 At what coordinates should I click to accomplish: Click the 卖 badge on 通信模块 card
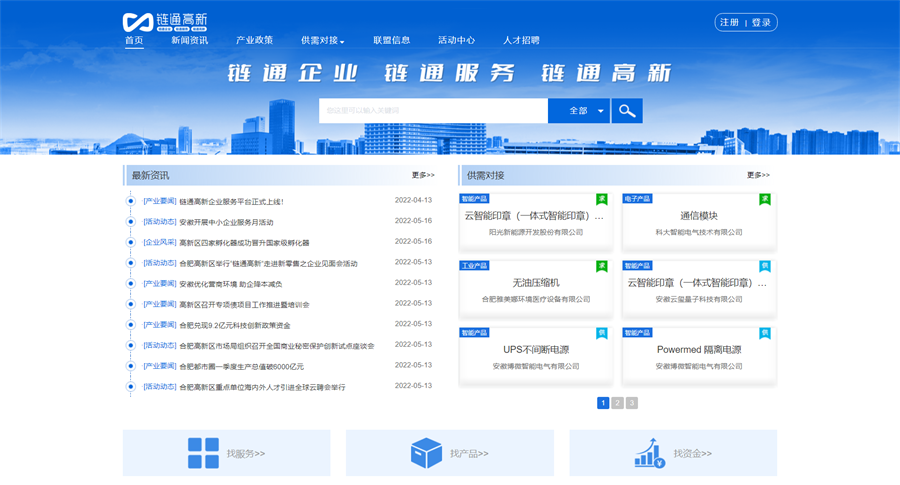point(765,199)
